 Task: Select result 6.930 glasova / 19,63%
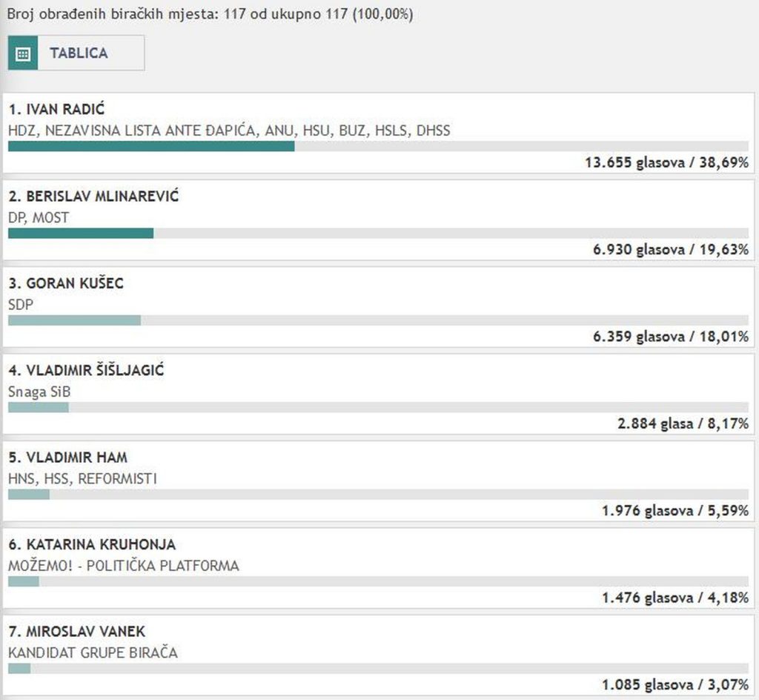click(x=671, y=249)
